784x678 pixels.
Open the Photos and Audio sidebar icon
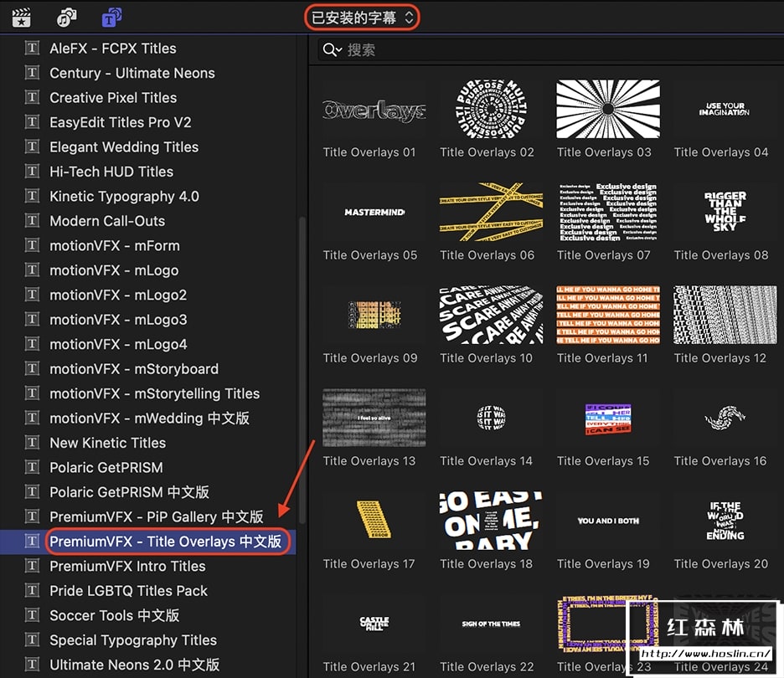tap(66, 18)
